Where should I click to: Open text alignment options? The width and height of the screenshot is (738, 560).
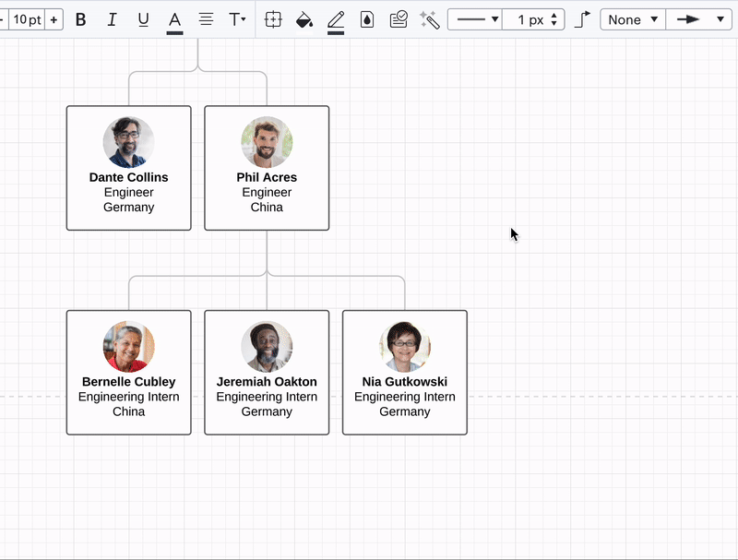[x=206, y=19]
